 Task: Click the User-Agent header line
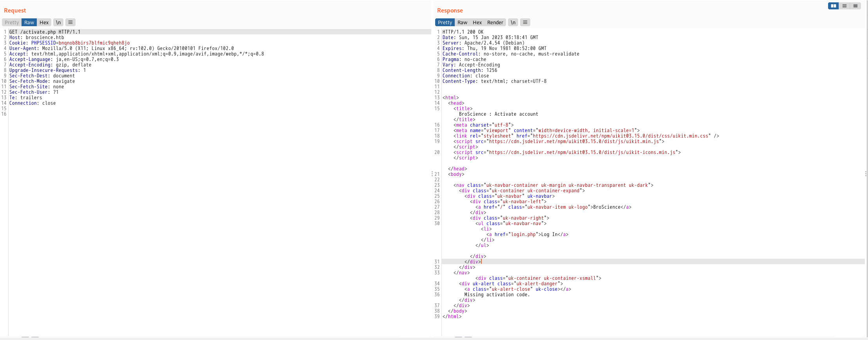pyautogui.click(x=122, y=48)
